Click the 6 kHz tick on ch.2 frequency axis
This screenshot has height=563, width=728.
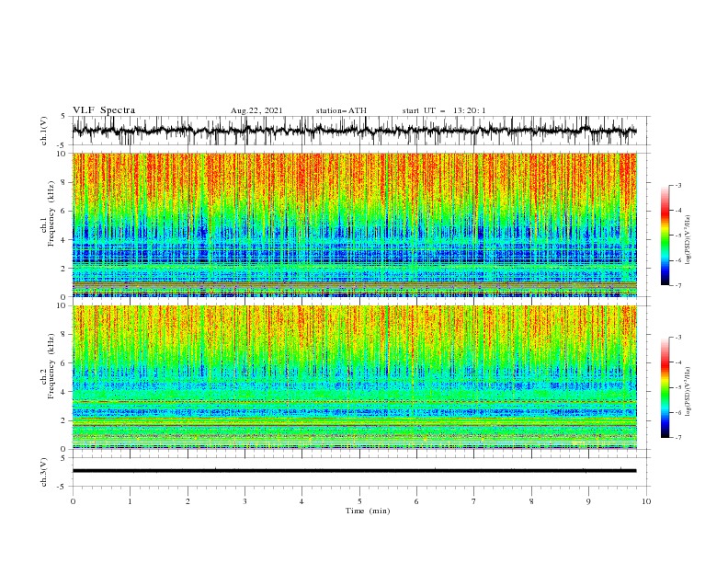(x=64, y=362)
